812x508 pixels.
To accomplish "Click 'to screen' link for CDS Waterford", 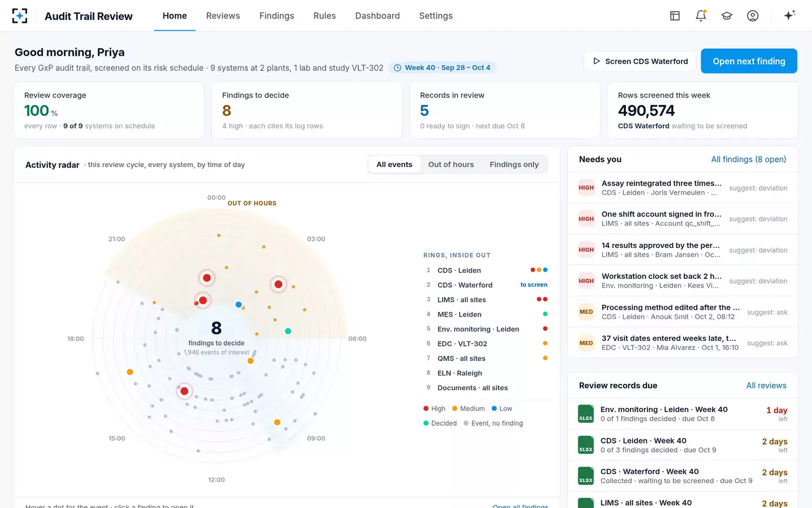I will [x=533, y=285].
